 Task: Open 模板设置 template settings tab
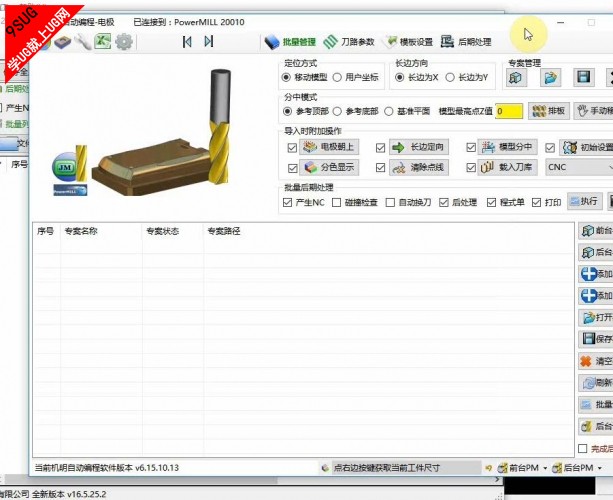pos(409,42)
